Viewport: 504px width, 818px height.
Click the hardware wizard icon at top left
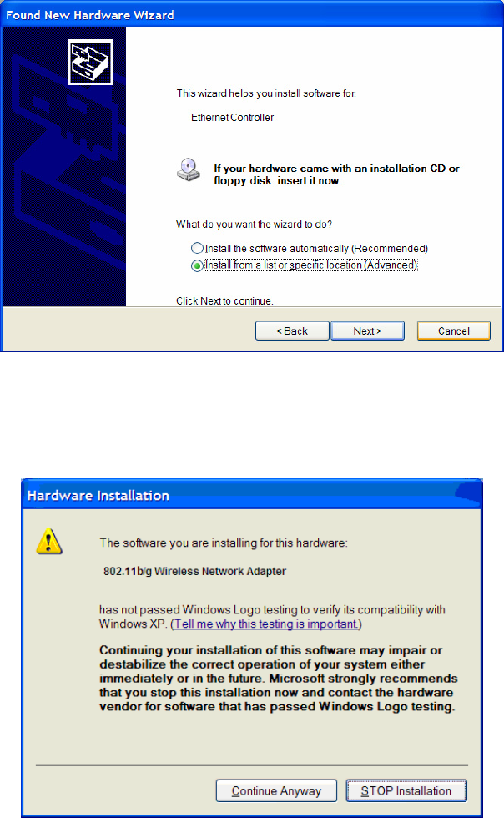pos(90,62)
